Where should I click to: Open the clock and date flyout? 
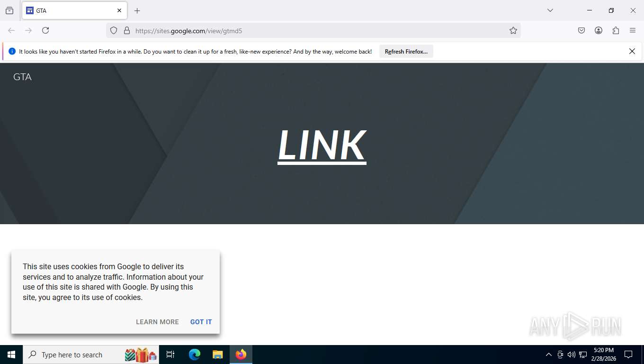[604, 355]
